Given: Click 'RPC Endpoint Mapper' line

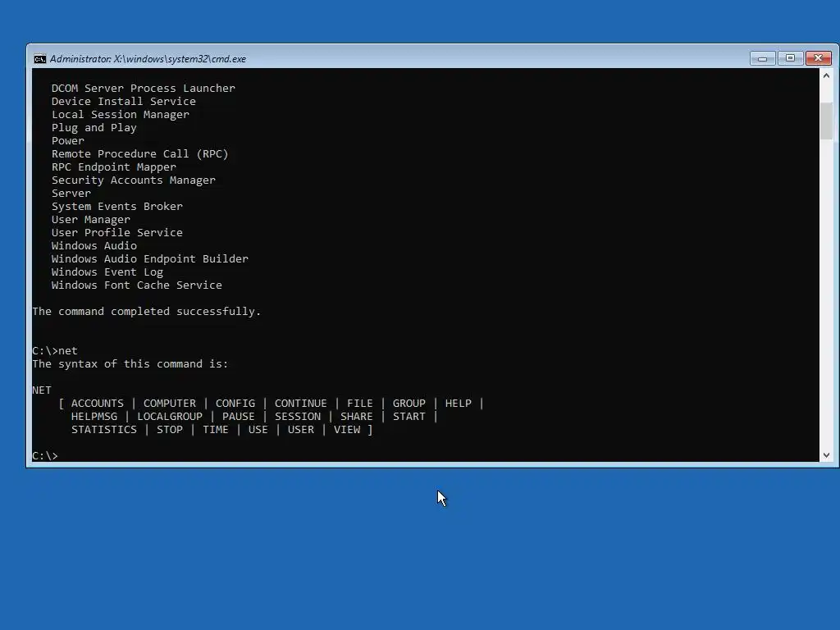Looking at the screenshot, I should pyautogui.click(x=113, y=167).
